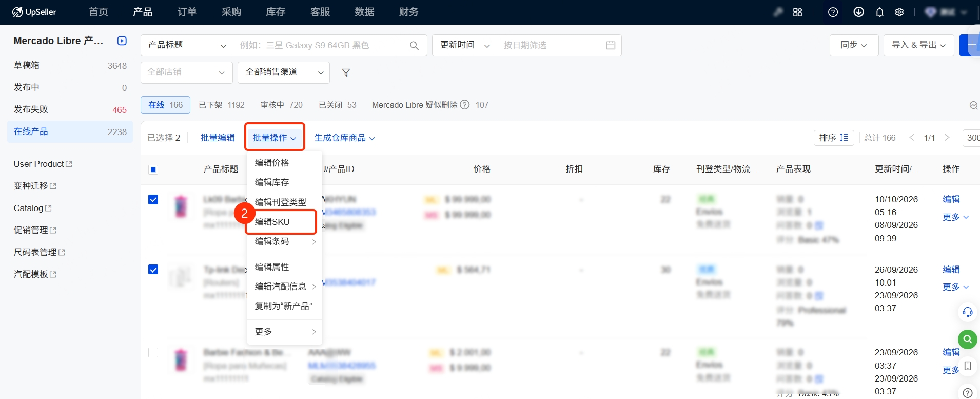Expand the 同步 dropdown button

pos(854,46)
